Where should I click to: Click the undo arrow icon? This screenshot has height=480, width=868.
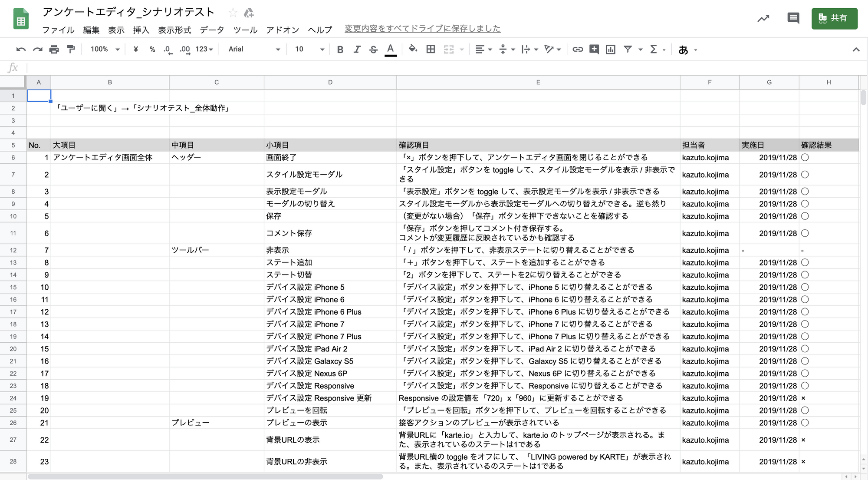20,50
